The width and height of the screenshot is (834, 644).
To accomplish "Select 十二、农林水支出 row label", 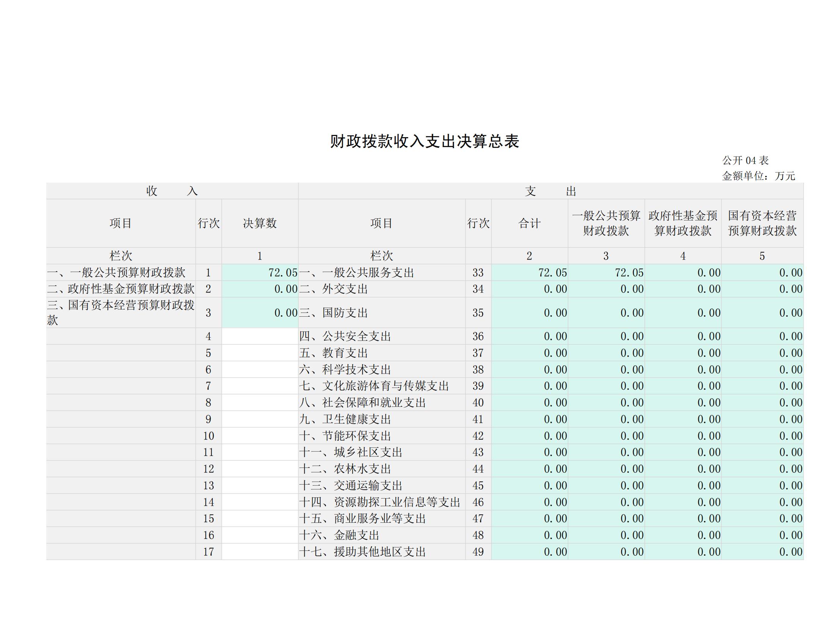I will pyautogui.click(x=345, y=469).
